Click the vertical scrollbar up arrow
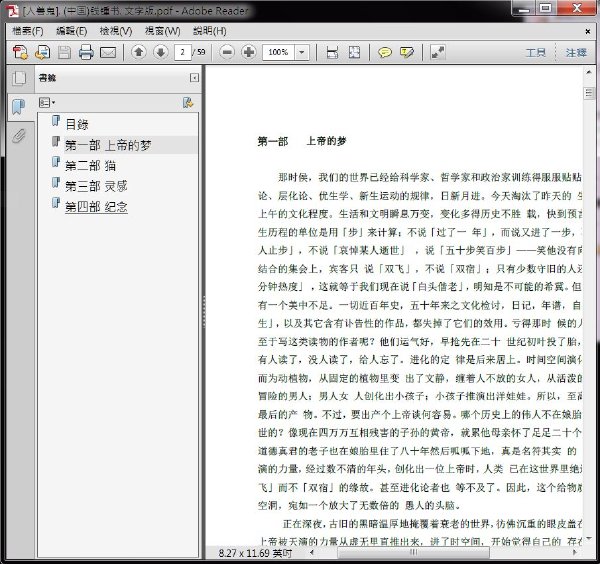 (589, 72)
